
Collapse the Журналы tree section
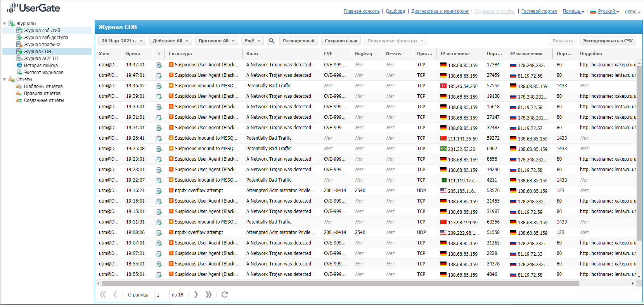point(5,24)
